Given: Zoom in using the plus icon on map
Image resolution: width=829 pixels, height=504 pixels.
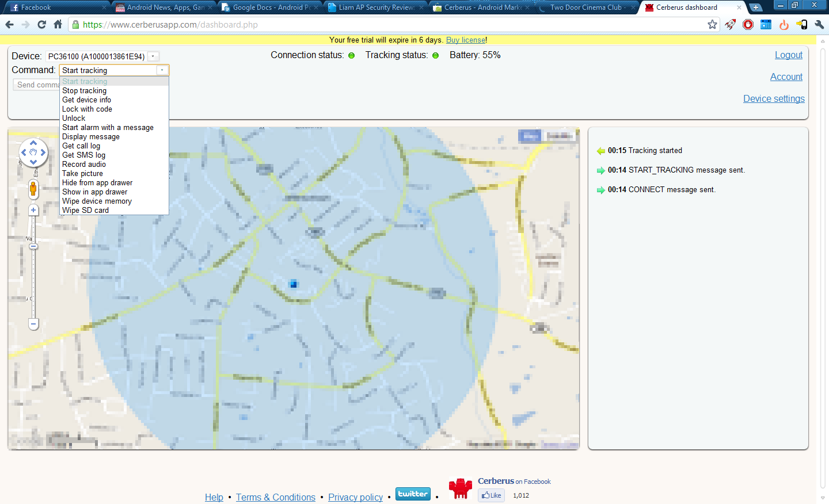Looking at the screenshot, I should (33, 210).
